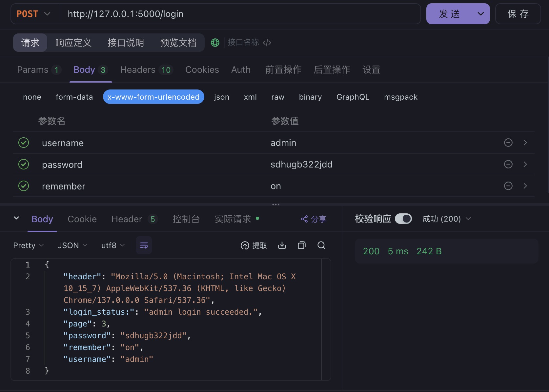Screen dimensions: 549x392
Task: Click the globe environment icon
Action: (215, 43)
